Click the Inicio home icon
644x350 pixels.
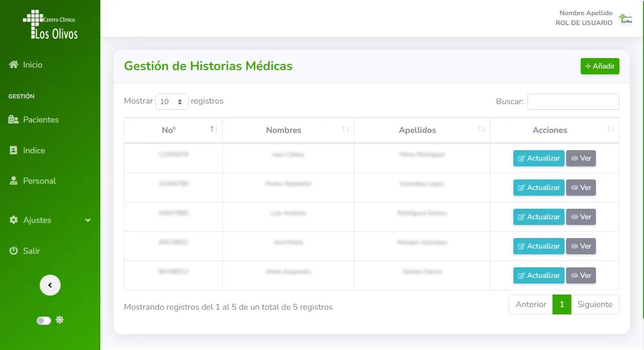[x=14, y=64]
